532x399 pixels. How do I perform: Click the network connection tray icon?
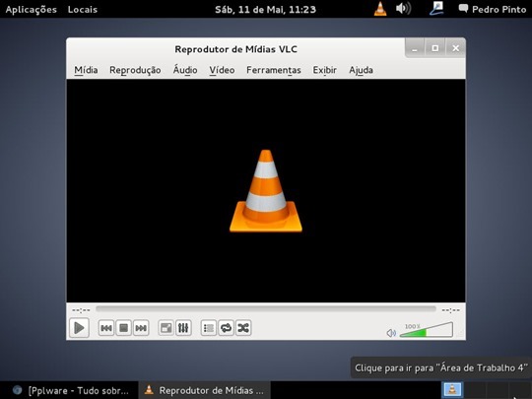[436, 9]
